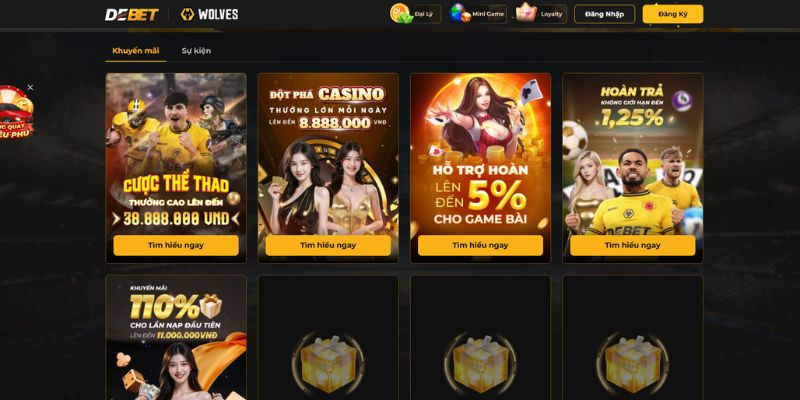Open the 110% first deposit promotion banner
This screenshot has height=400, width=800.
coord(176,338)
